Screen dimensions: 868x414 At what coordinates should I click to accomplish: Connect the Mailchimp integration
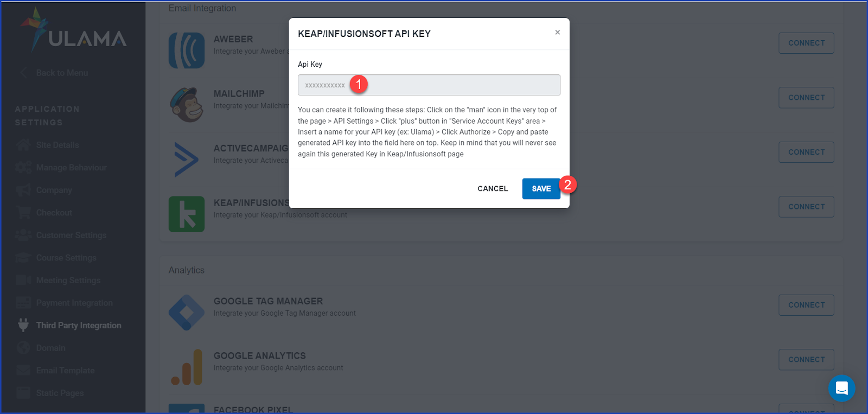click(x=806, y=98)
